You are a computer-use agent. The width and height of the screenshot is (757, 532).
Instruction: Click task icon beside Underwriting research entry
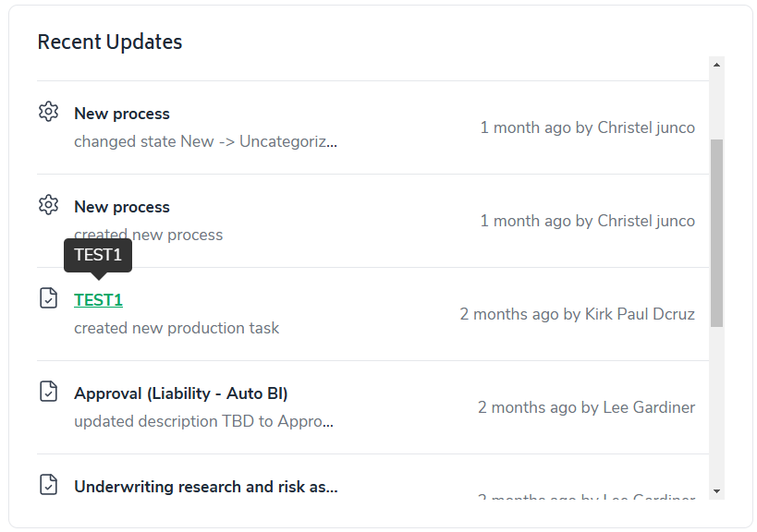(x=48, y=485)
